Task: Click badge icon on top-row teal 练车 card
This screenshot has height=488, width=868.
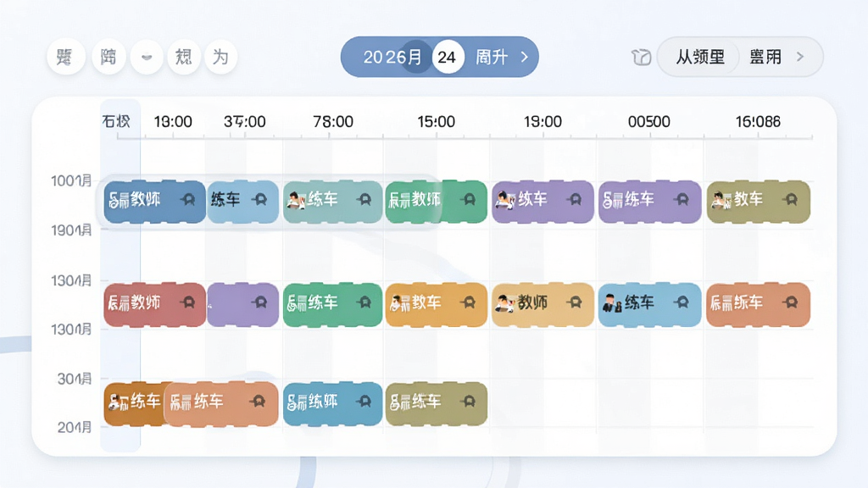Action: point(364,199)
